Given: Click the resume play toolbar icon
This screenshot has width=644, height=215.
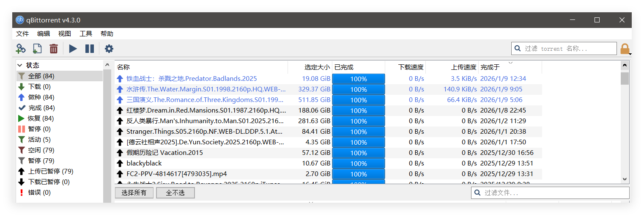Looking at the screenshot, I should [73, 49].
